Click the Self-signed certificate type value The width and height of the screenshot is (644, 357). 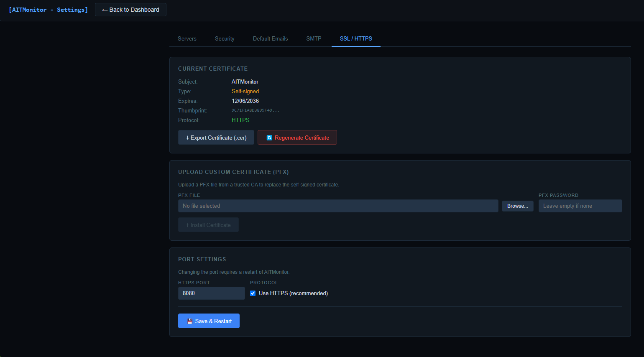point(245,91)
